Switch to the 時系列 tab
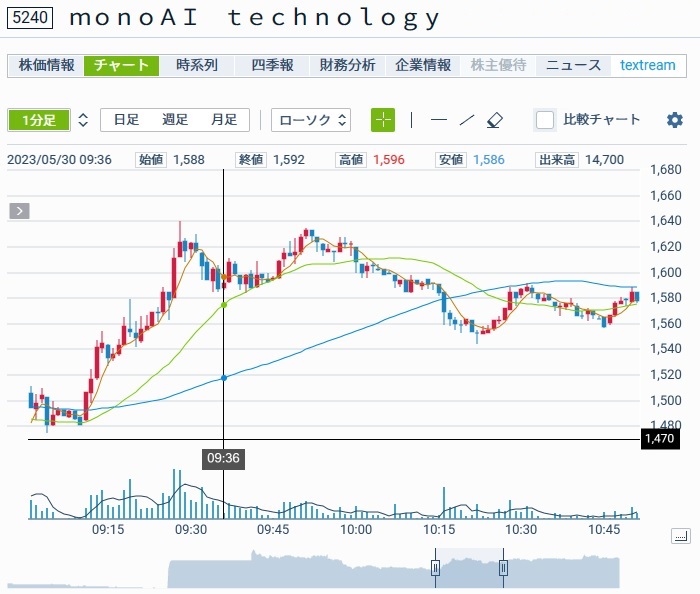Viewport: 700px width, 594px height. click(x=196, y=65)
